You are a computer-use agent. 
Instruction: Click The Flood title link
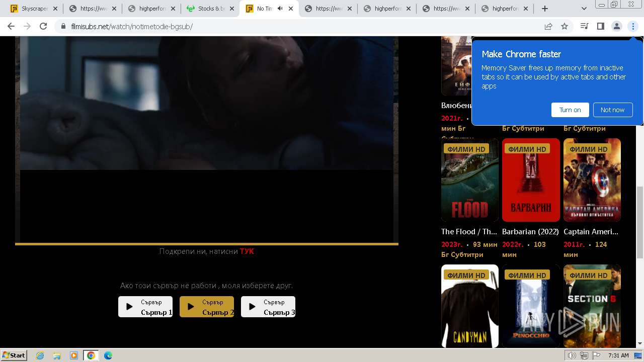[469, 232]
